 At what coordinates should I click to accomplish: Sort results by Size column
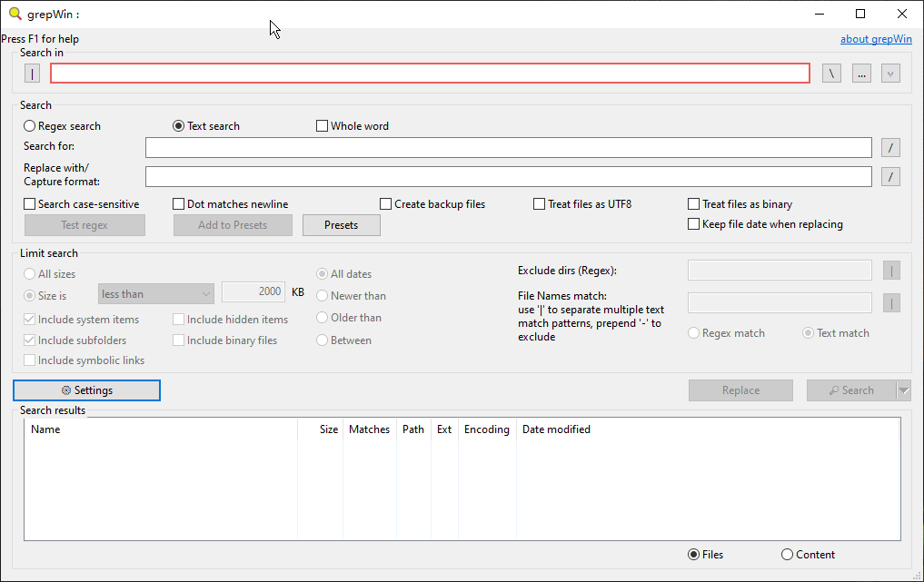point(320,429)
